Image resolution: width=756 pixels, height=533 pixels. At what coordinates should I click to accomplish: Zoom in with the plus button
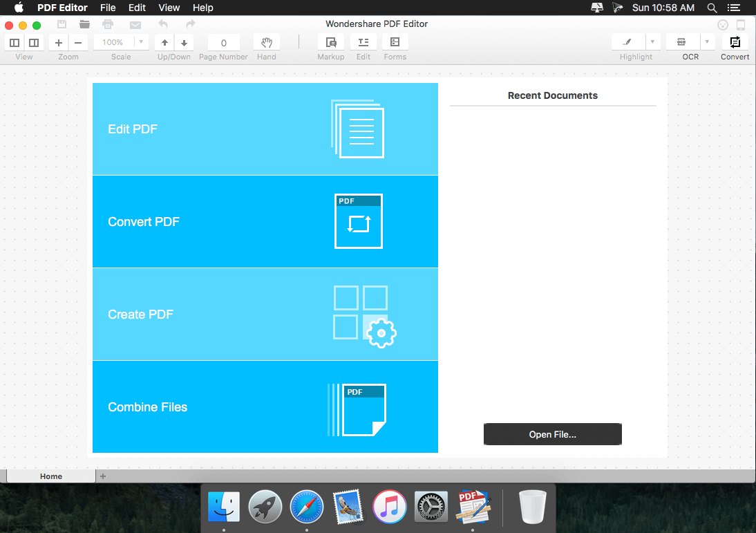click(59, 42)
